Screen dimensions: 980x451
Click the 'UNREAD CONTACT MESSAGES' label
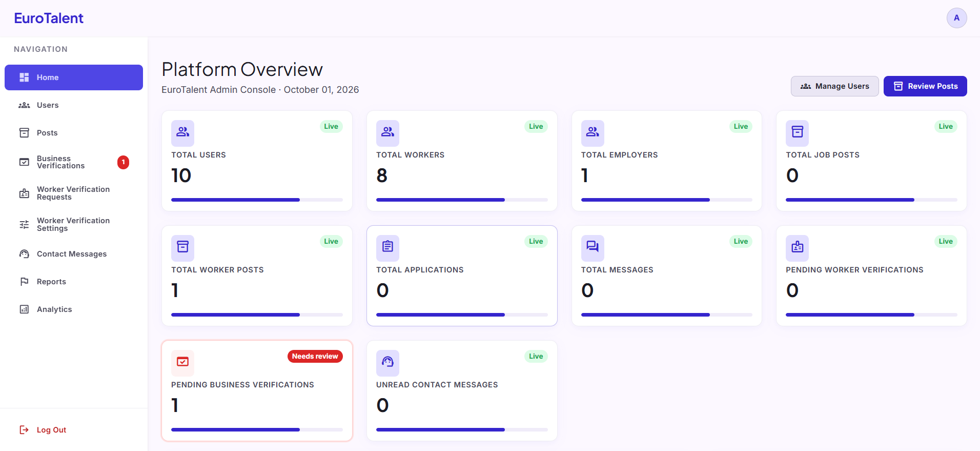click(437, 385)
